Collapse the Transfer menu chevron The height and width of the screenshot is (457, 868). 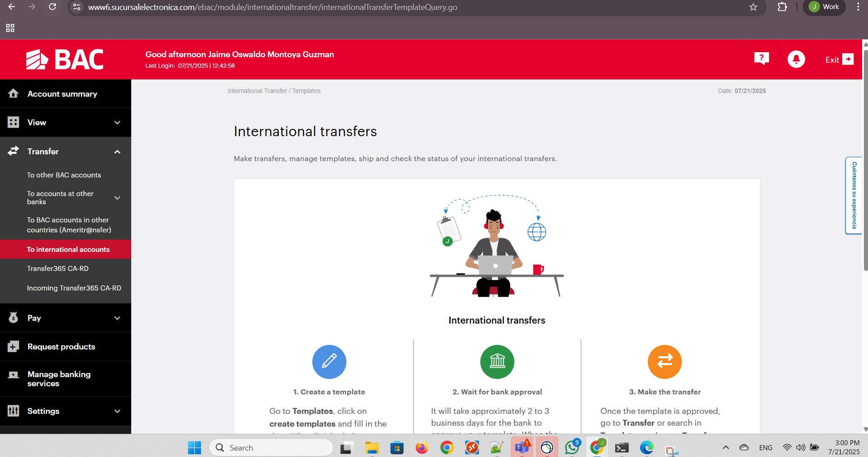click(117, 152)
